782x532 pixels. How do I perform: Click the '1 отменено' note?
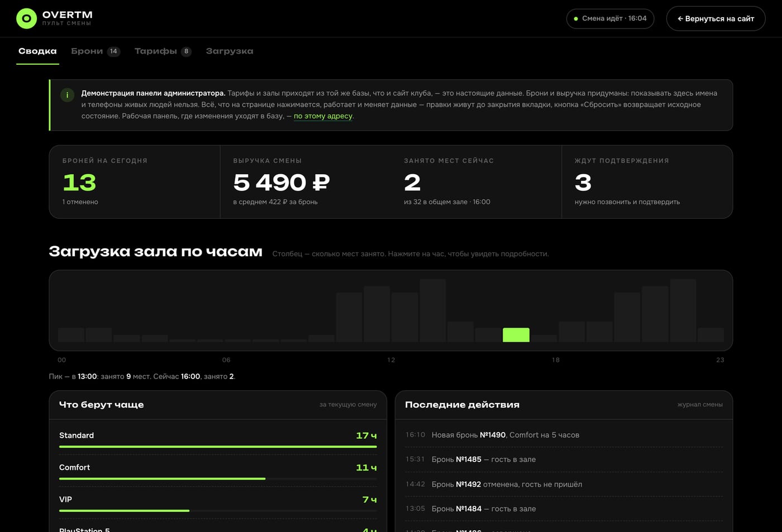tap(80, 202)
